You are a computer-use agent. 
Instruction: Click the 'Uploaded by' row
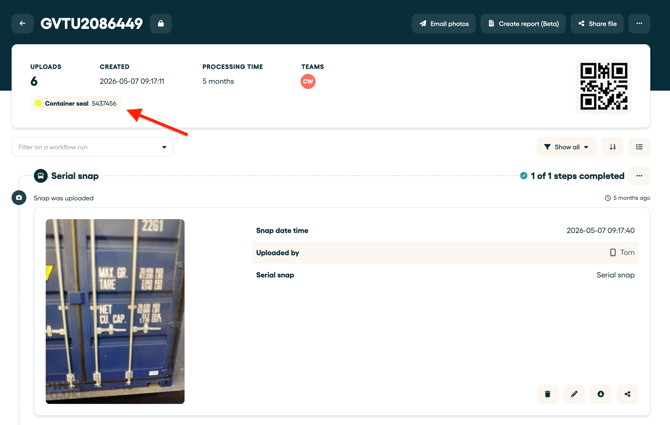(x=445, y=252)
